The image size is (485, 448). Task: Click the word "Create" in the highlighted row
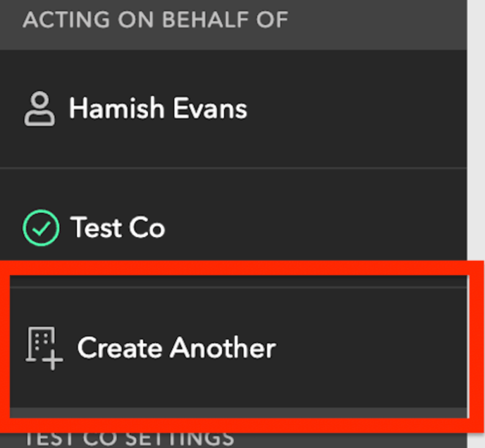(120, 348)
